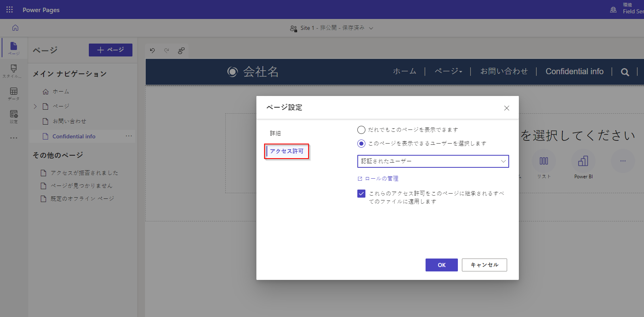
Task: Toggle apply permissions to child files checkbox
Action: tap(361, 194)
